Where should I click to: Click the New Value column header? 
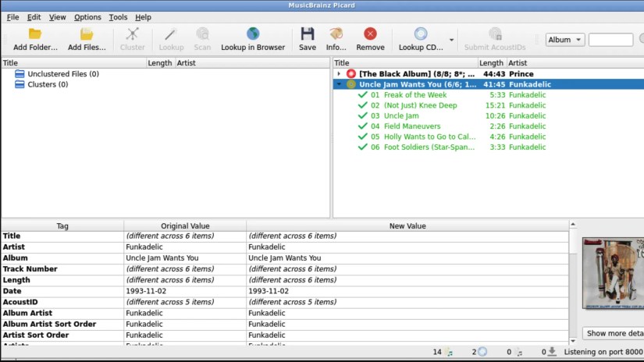pyautogui.click(x=407, y=225)
